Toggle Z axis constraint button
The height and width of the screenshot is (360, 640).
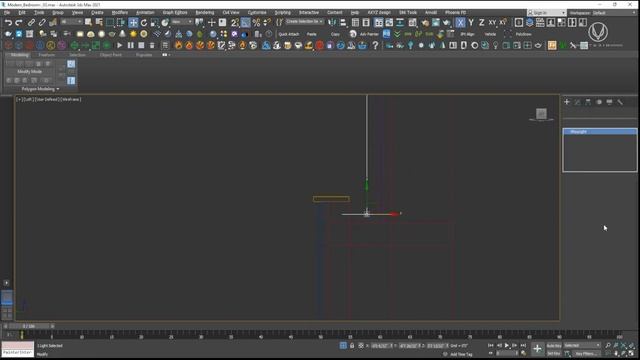[482, 22]
